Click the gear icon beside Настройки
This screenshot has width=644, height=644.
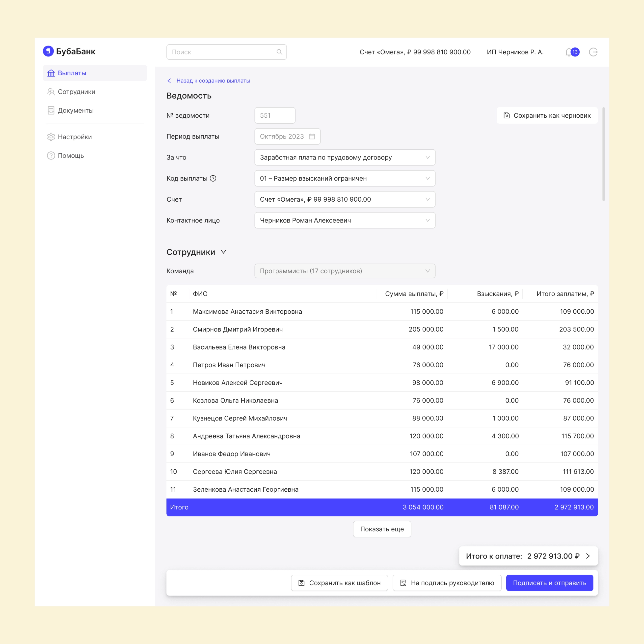pos(51,137)
